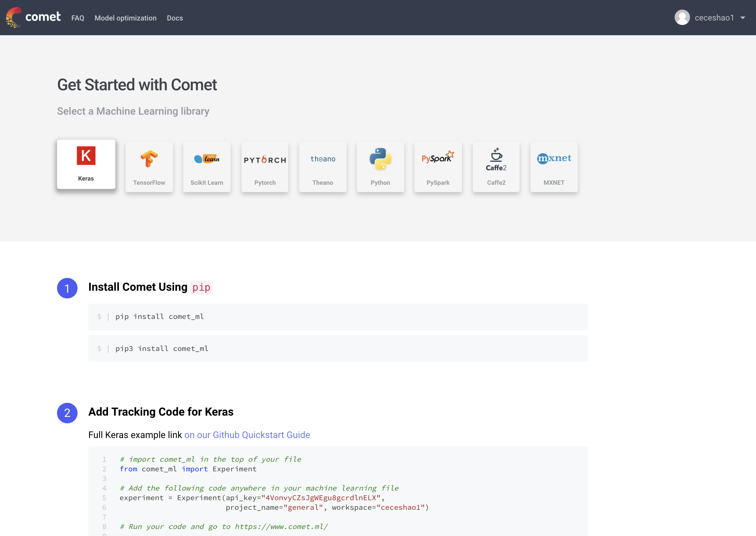Click the "Install Comet Using pip" heading
Viewport: 756px width, 536px height.
pyautogui.click(x=150, y=287)
